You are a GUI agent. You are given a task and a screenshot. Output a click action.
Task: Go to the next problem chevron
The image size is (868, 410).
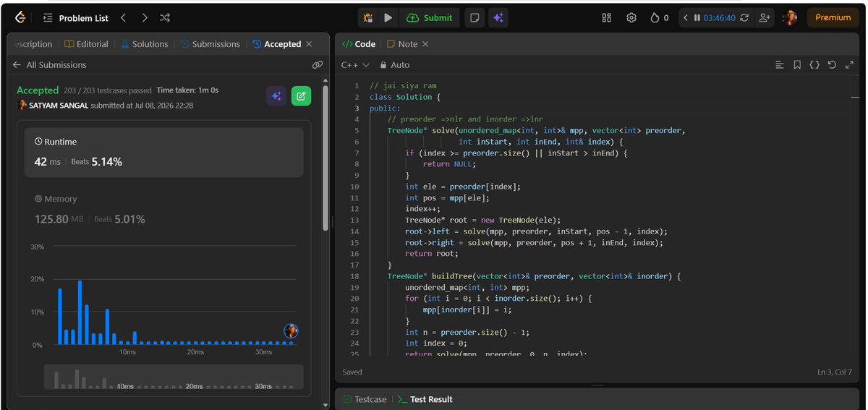145,18
